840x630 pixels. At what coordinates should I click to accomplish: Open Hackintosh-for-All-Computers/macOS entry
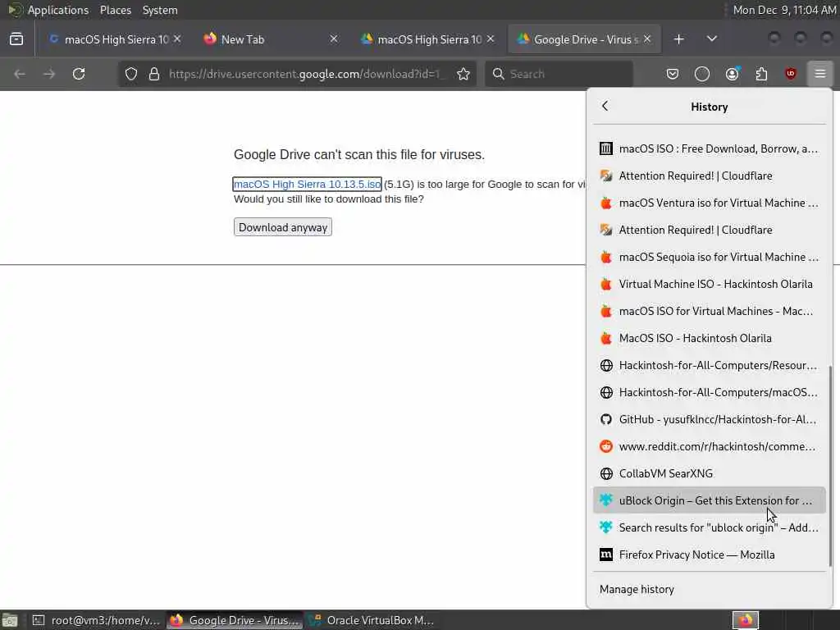tap(710, 392)
